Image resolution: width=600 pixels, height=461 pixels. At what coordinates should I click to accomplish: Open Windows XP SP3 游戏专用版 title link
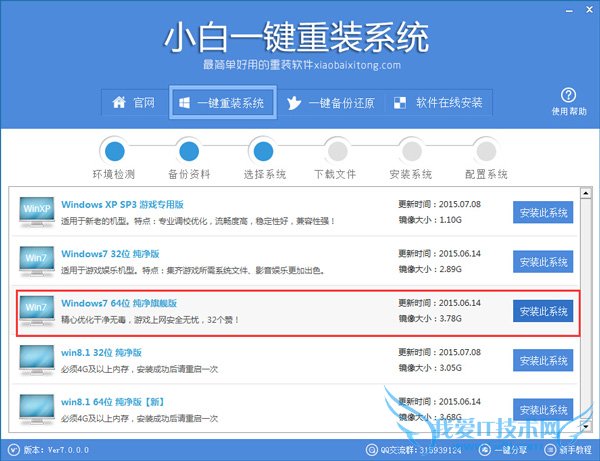click(122, 205)
